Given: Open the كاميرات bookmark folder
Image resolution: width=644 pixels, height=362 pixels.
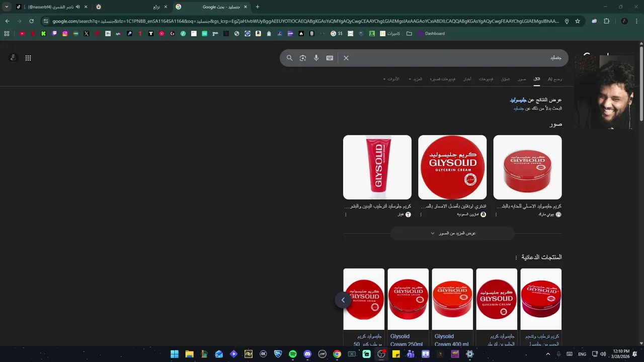Looking at the screenshot, I should click(390, 34).
